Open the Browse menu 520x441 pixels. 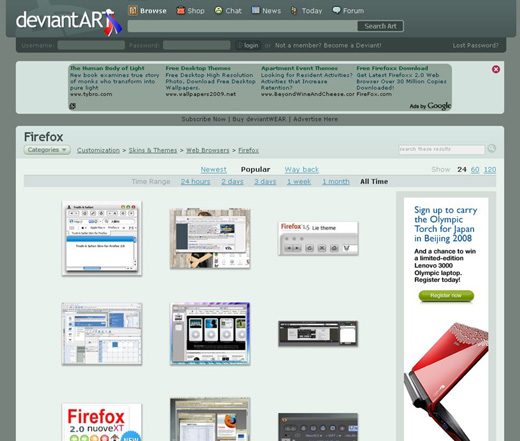(x=153, y=11)
